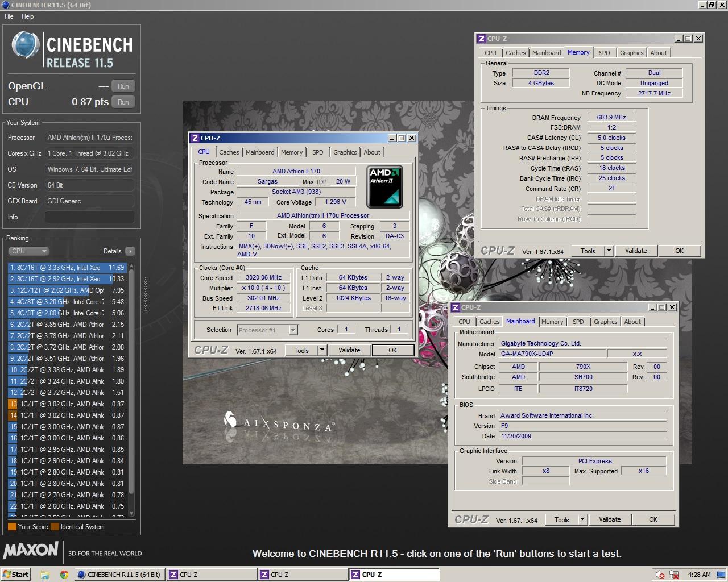Screen dimensions: 728x582
Task: Switch to the Mainboard tab in the CPU-Z CPU window
Action: (x=260, y=152)
